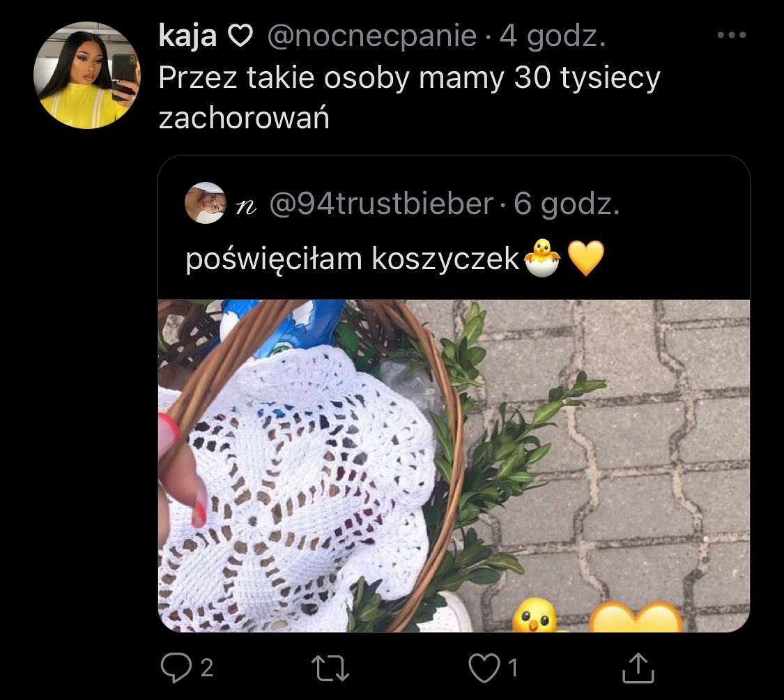Tap the heart symbol beside kaja's name
Screen dimensions: 784x700
coord(240,36)
